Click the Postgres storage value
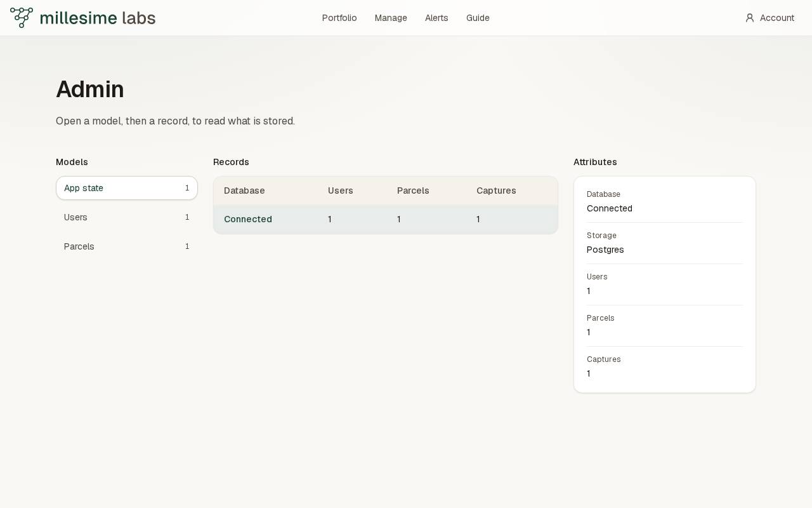 pyautogui.click(x=605, y=250)
